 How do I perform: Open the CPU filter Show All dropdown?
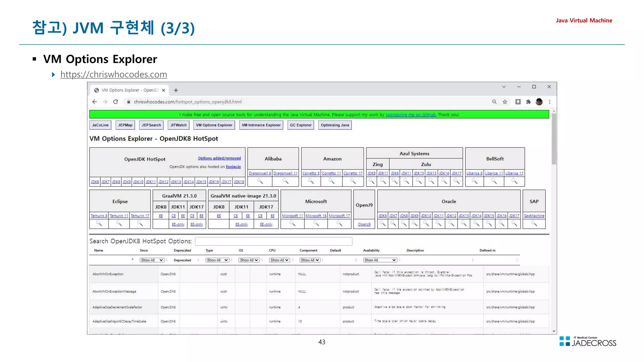(x=280, y=260)
